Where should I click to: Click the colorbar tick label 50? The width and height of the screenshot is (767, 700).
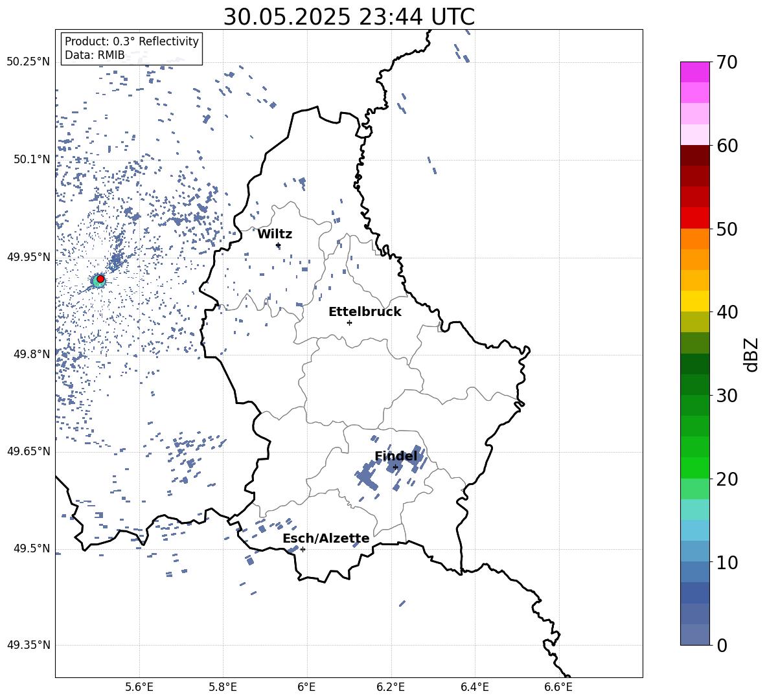(x=727, y=229)
